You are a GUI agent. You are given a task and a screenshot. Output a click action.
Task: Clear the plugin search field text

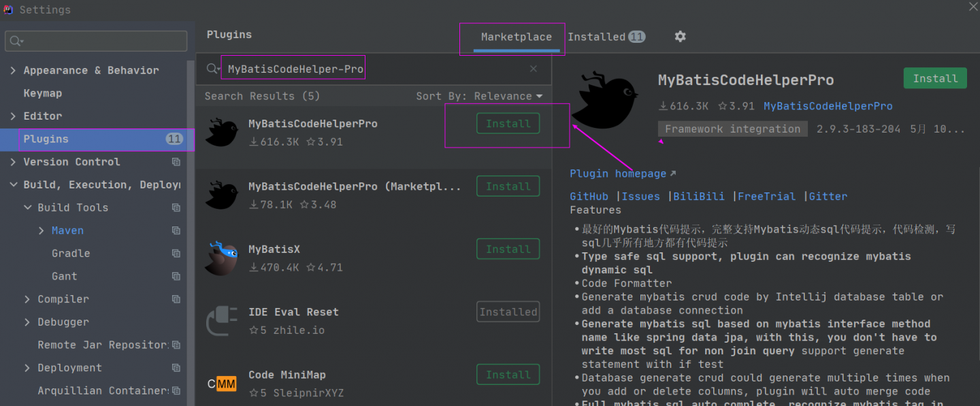(x=533, y=69)
